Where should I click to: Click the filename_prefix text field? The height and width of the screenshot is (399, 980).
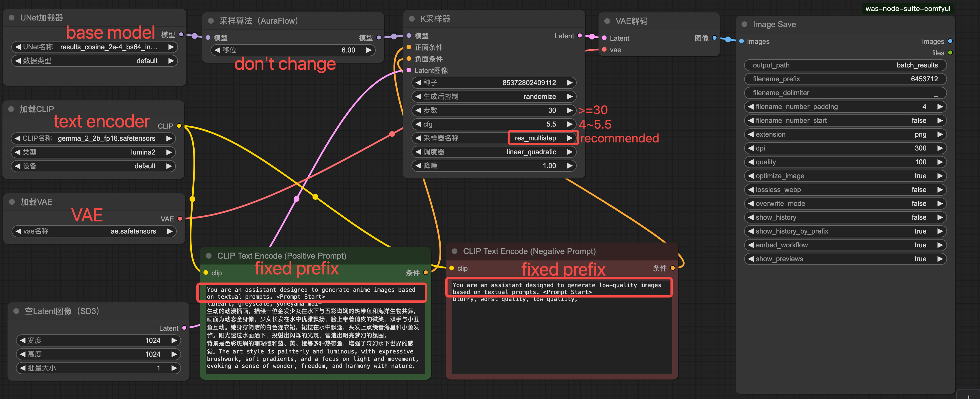845,79
